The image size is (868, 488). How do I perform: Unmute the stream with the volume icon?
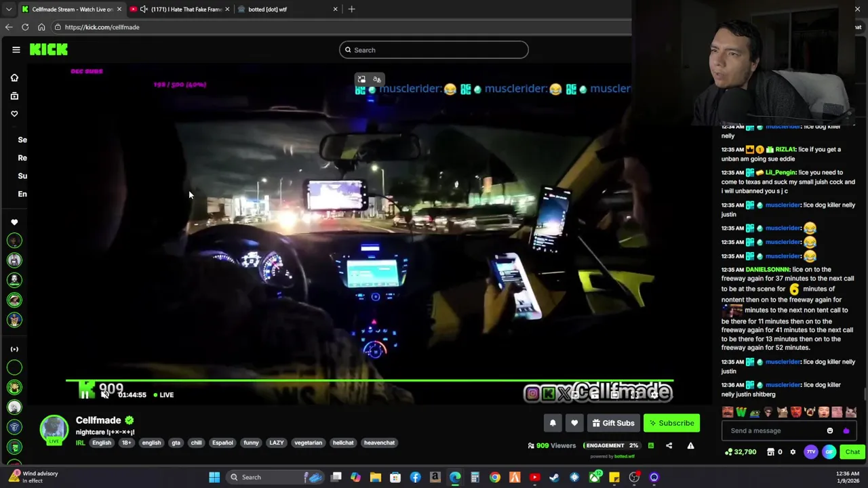(x=105, y=394)
